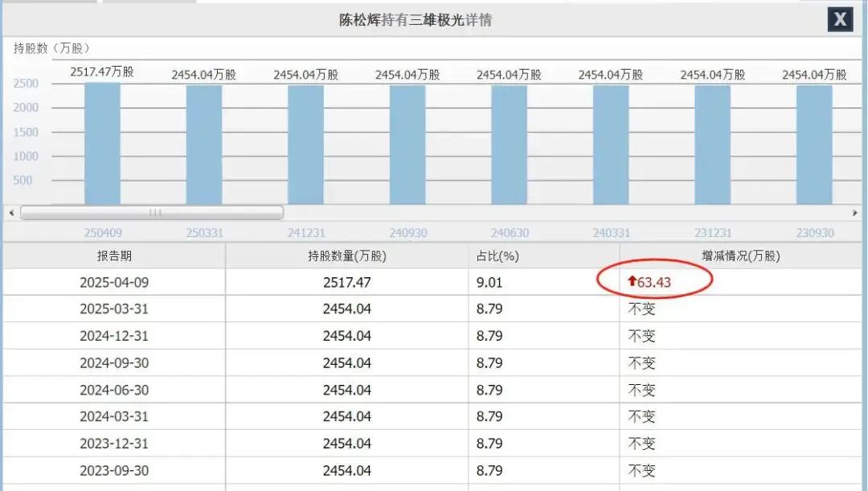Click the 陈松辉持有三雄极光详情 dialog title
Screen dimensions: 868x491
(x=416, y=20)
